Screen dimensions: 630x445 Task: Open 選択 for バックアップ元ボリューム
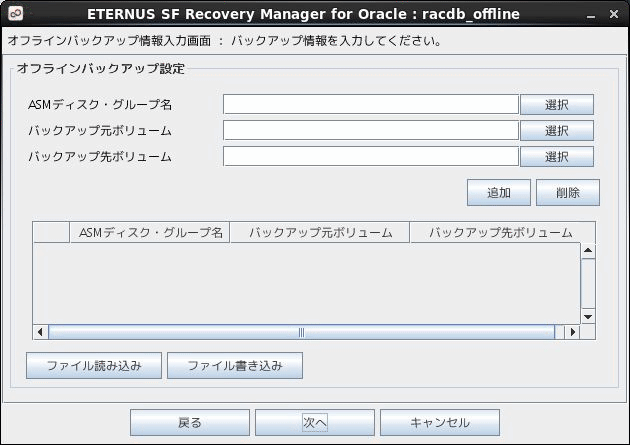pos(557,130)
